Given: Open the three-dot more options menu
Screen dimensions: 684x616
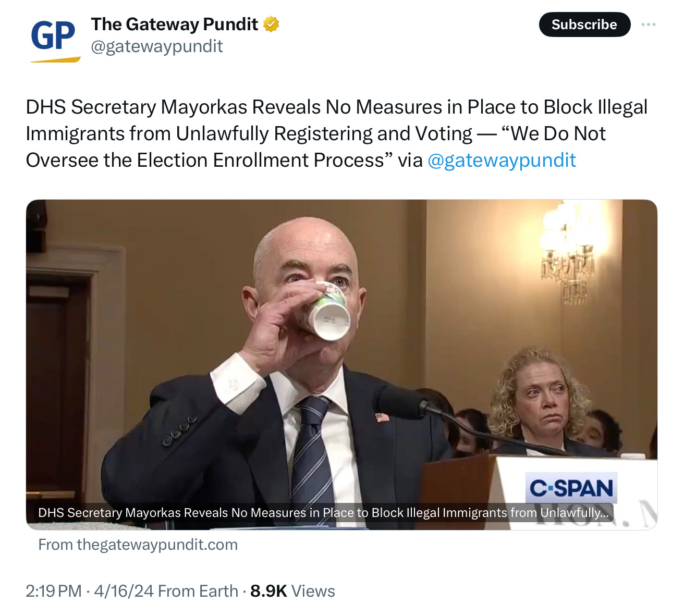Looking at the screenshot, I should tap(648, 24).
